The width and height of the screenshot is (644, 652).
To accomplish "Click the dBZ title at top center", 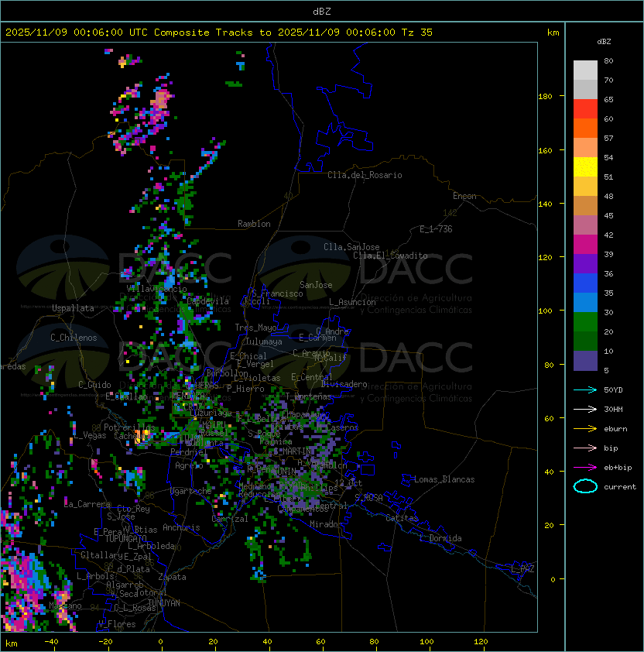I will coord(322,12).
